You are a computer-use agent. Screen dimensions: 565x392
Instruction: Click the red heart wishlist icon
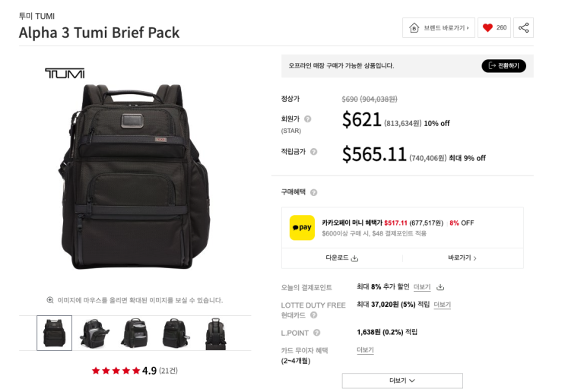[x=487, y=27]
